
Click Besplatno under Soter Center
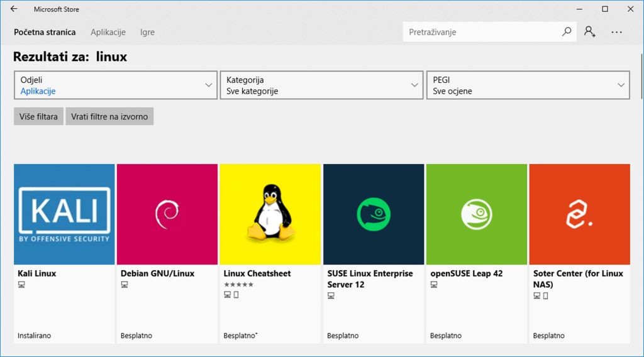[x=548, y=335]
